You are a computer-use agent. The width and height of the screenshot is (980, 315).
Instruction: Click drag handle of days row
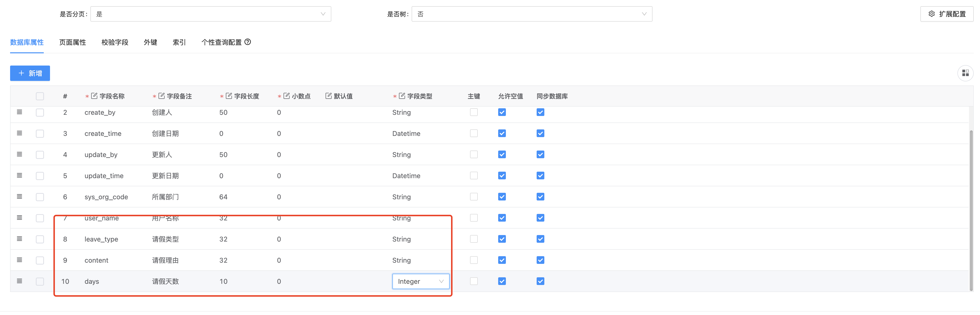(x=19, y=281)
